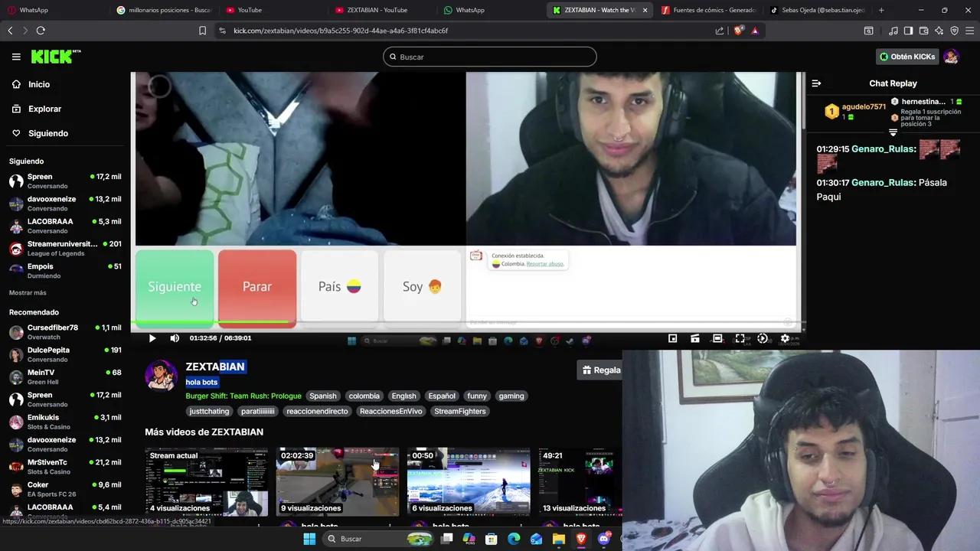
Task: Open playback speed control in player
Action: tap(763, 338)
